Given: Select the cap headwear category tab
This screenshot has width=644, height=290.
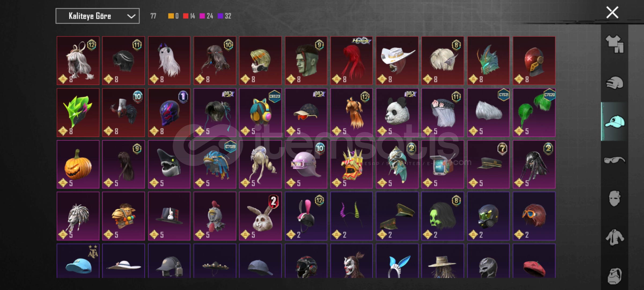Looking at the screenshot, I should tap(614, 121).
